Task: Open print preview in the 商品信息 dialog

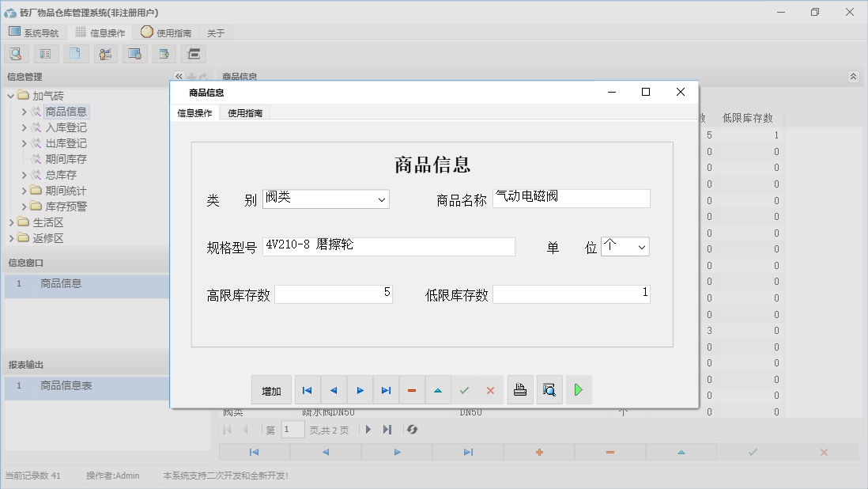Action: pos(549,389)
